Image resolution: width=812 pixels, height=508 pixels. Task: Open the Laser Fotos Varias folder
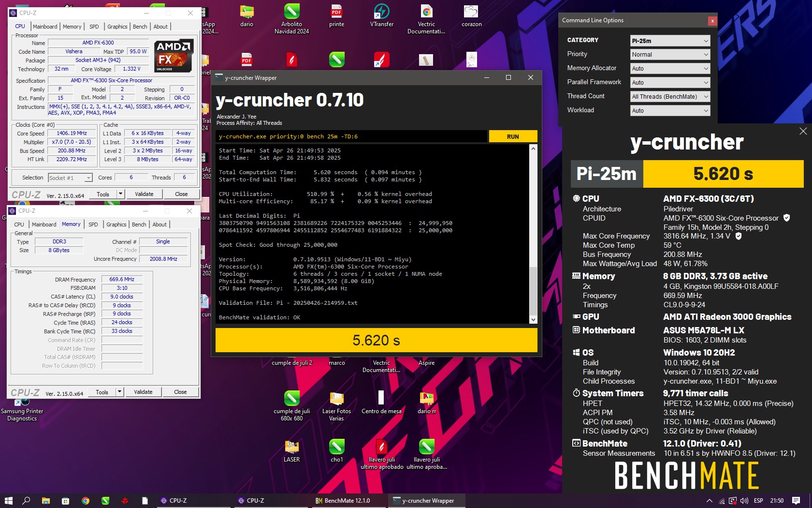[336, 405]
